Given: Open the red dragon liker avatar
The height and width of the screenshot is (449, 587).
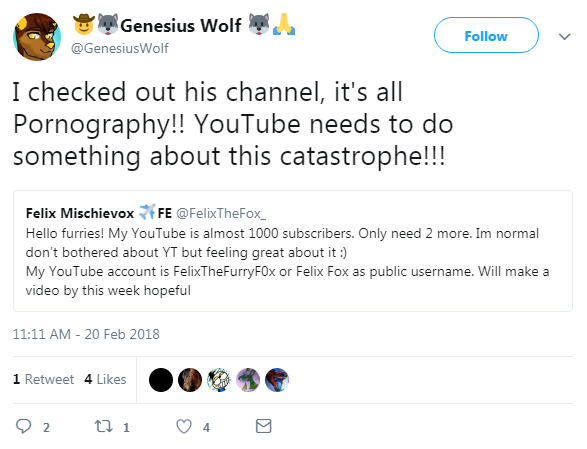Looking at the screenshot, I should [277, 380].
